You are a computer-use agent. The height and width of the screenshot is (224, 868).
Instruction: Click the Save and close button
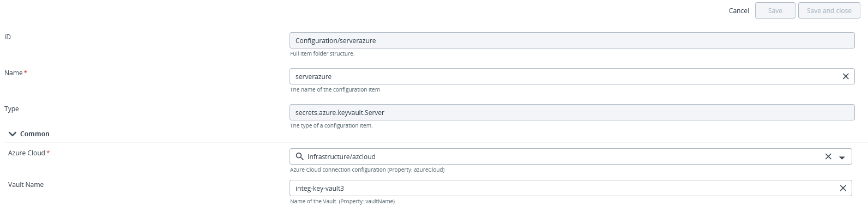pyautogui.click(x=829, y=11)
